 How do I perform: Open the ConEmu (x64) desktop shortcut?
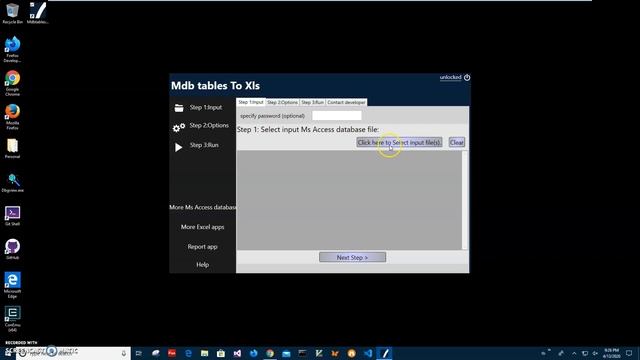(12, 319)
